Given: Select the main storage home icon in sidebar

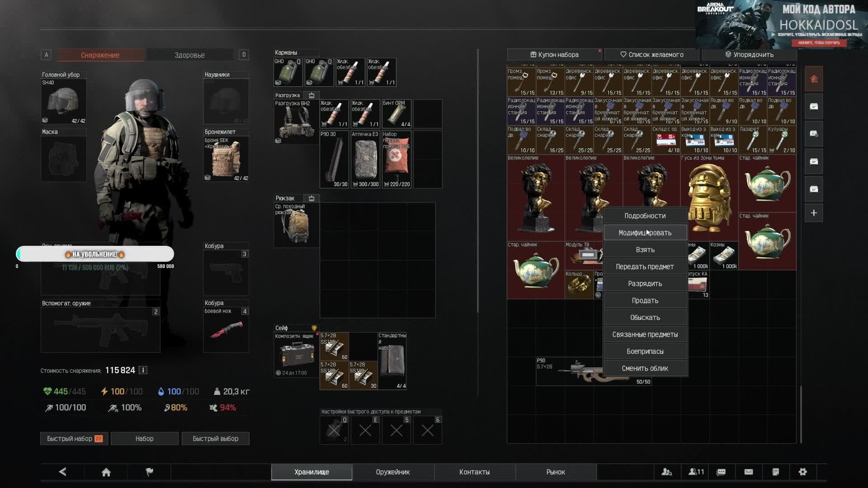Looking at the screenshot, I should tap(813, 79).
